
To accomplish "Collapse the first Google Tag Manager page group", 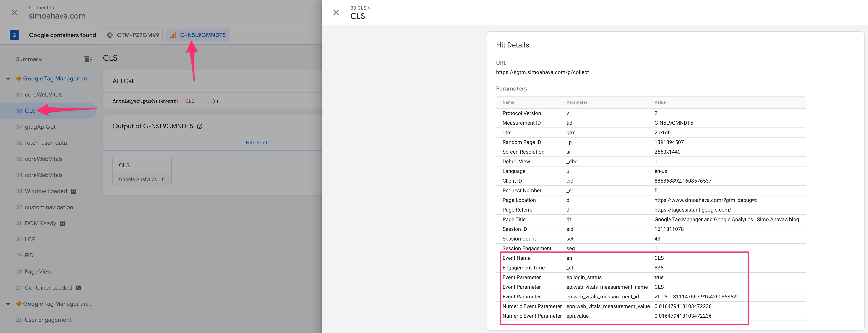I will [8, 79].
